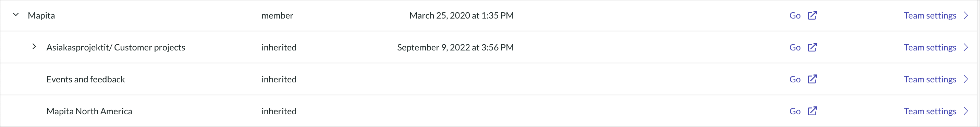Click right chevron icon for Asiakasprojektit row
Viewport: 980px width, 127px height.
(x=966, y=47)
